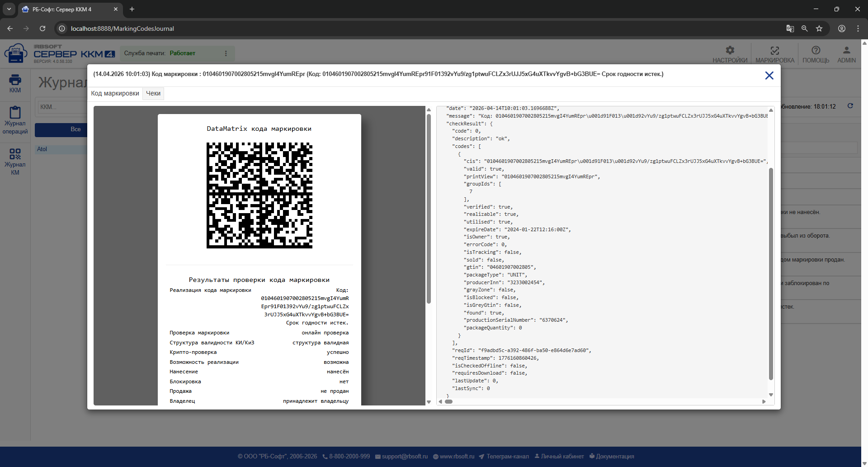Click the Работает print service status
The height and width of the screenshot is (467, 868).
click(x=182, y=53)
